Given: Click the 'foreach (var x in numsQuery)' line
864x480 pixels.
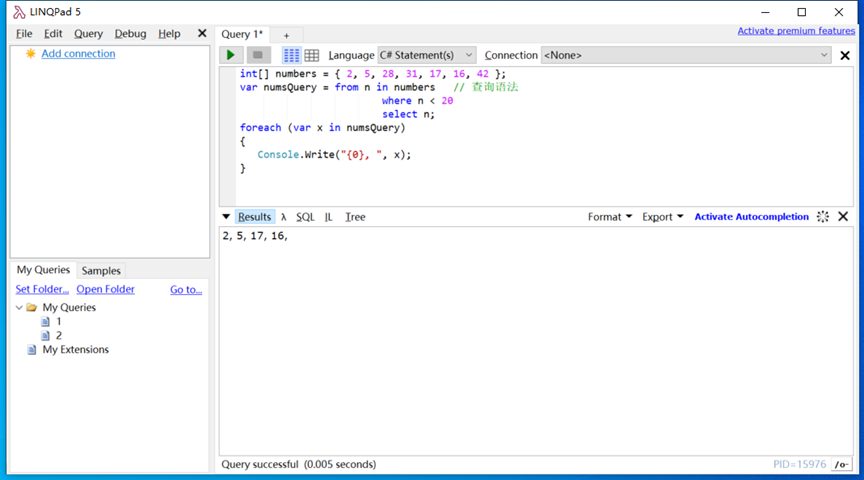Looking at the screenshot, I should pyautogui.click(x=322, y=128).
